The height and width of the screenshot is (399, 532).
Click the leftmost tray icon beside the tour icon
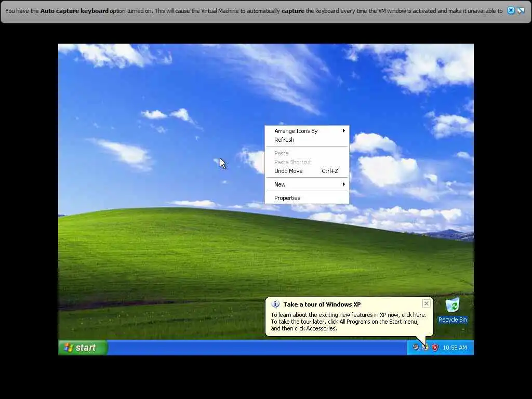[416, 347]
